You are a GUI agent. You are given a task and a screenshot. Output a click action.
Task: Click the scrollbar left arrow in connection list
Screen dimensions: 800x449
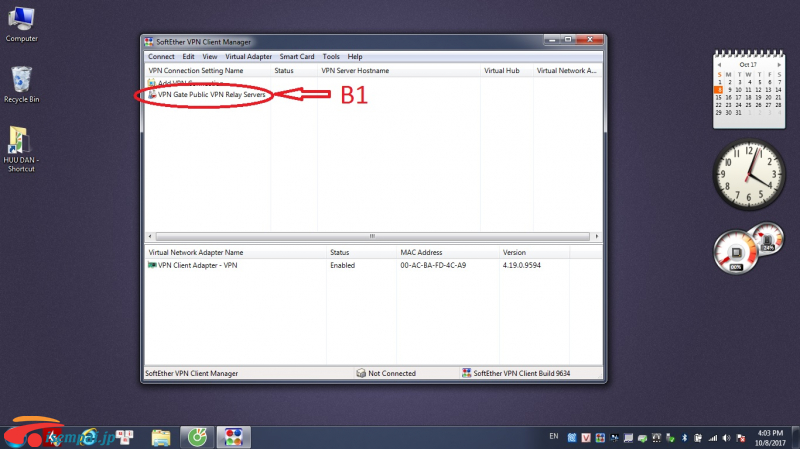coord(150,236)
